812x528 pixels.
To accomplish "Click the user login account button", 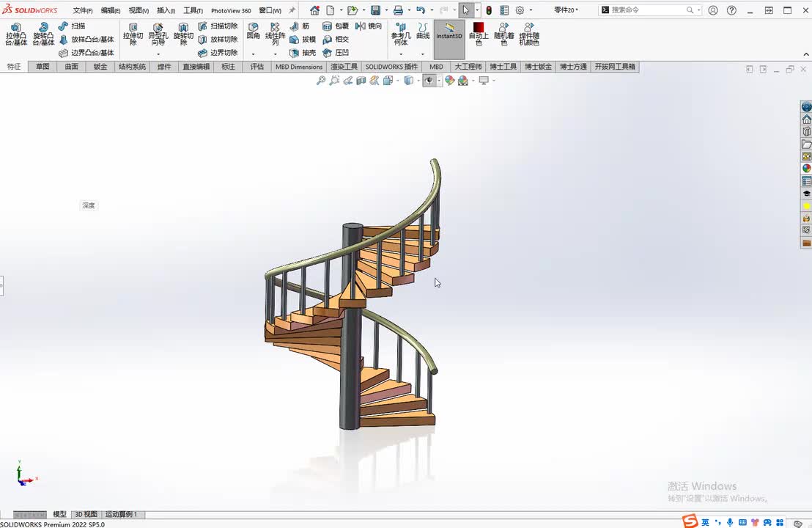I will pyautogui.click(x=713, y=10).
